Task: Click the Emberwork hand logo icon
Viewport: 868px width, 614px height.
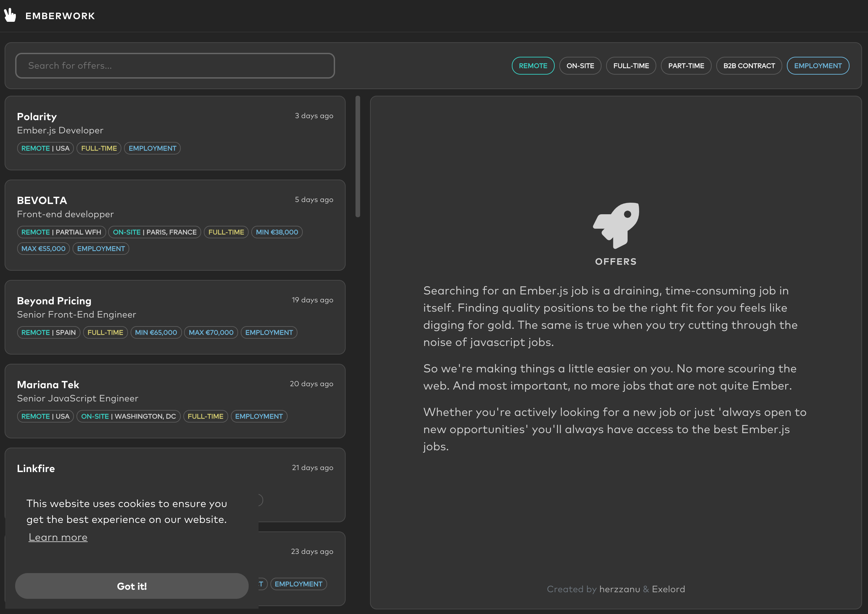Action: coord(10,15)
